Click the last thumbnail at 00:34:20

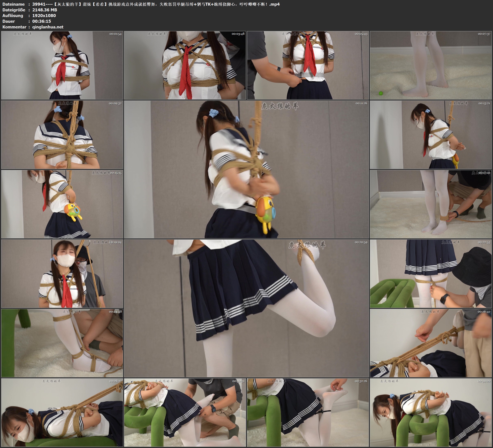(431, 412)
